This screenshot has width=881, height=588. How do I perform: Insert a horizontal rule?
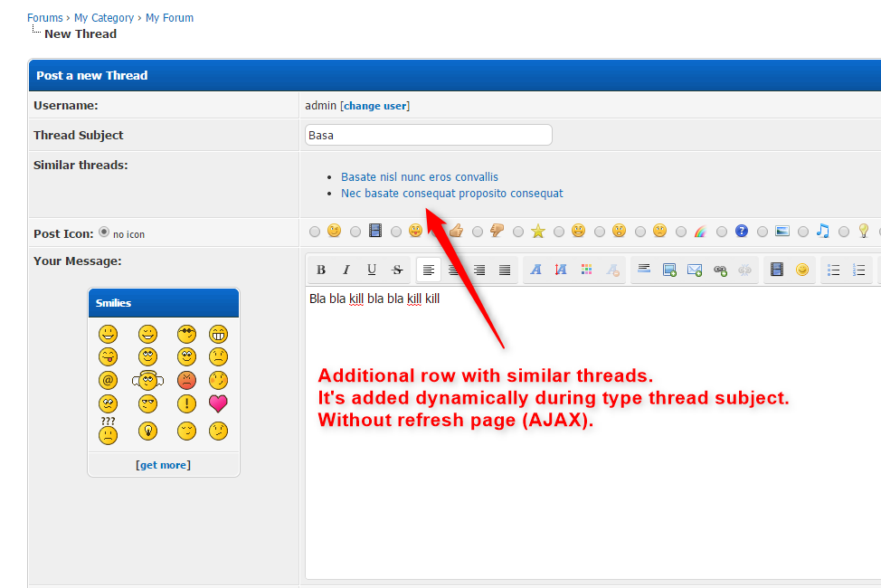[644, 270]
